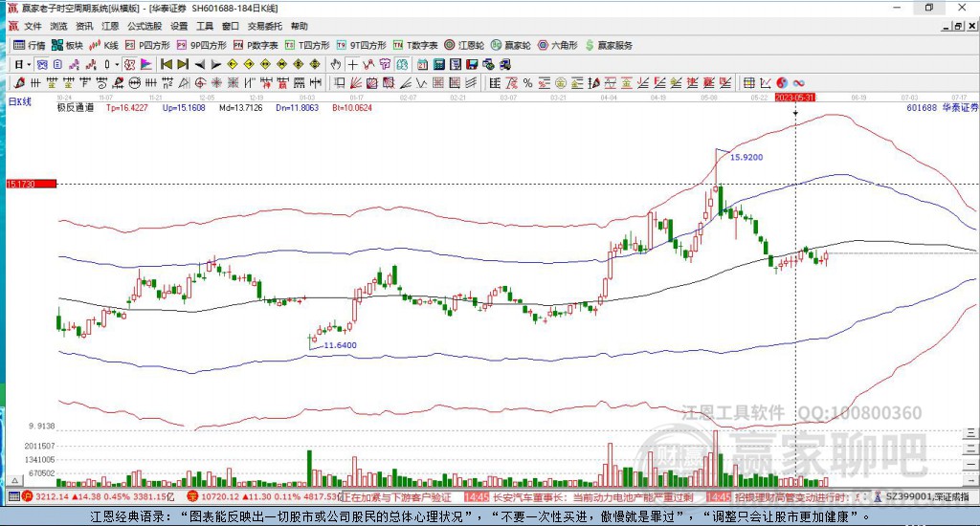Select the red pen drawing tool
The image size is (980, 526).
click(x=19, y=82)
